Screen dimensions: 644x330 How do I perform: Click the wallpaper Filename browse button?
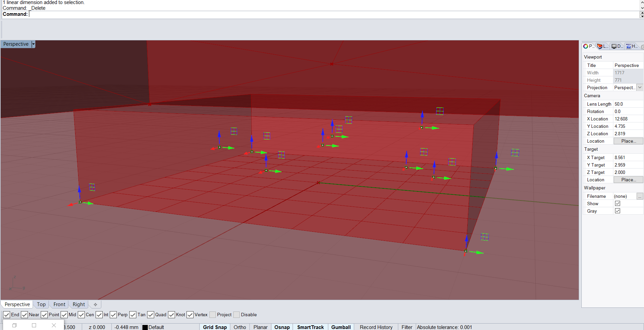coord(640,196)
